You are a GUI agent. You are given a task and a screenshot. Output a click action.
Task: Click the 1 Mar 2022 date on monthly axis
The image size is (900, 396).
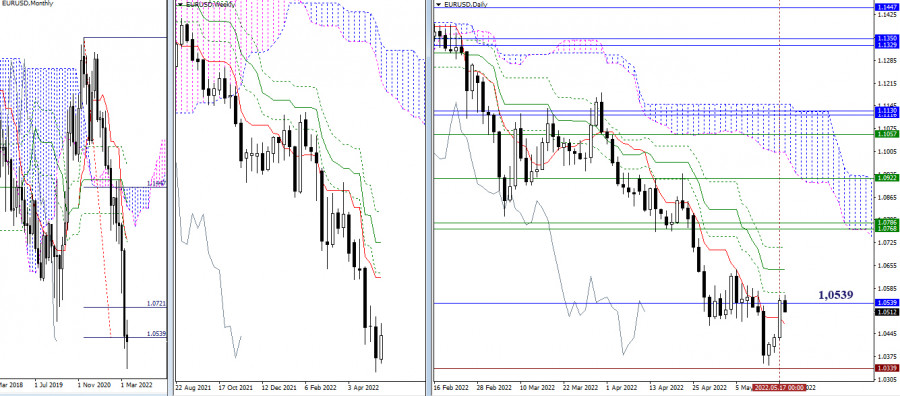[x=137, y=385]
